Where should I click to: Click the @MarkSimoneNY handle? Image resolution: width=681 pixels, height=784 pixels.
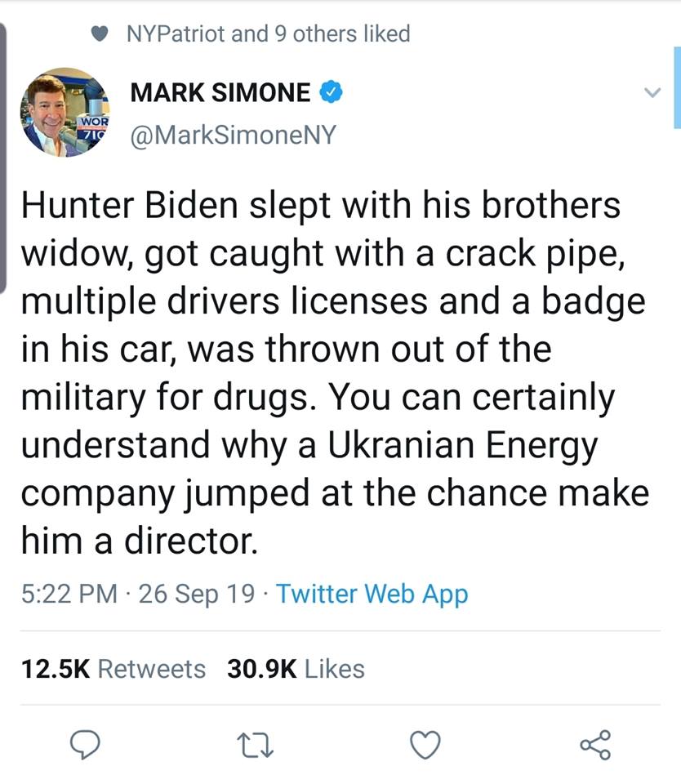click(233, 135)
